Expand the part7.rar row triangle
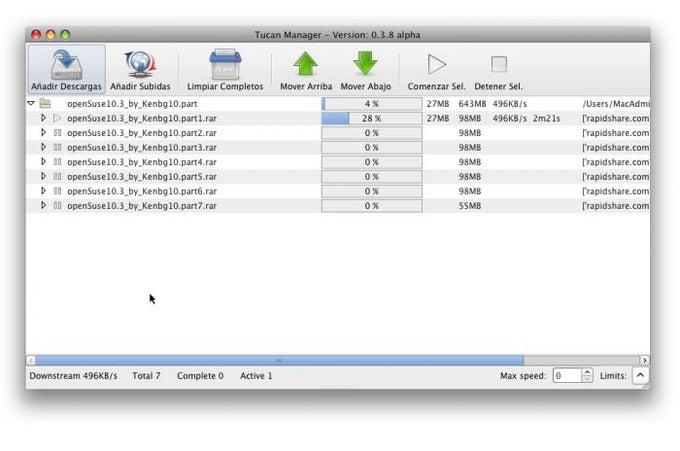Viewport: 680px width, 451px height. coord(43,206)
